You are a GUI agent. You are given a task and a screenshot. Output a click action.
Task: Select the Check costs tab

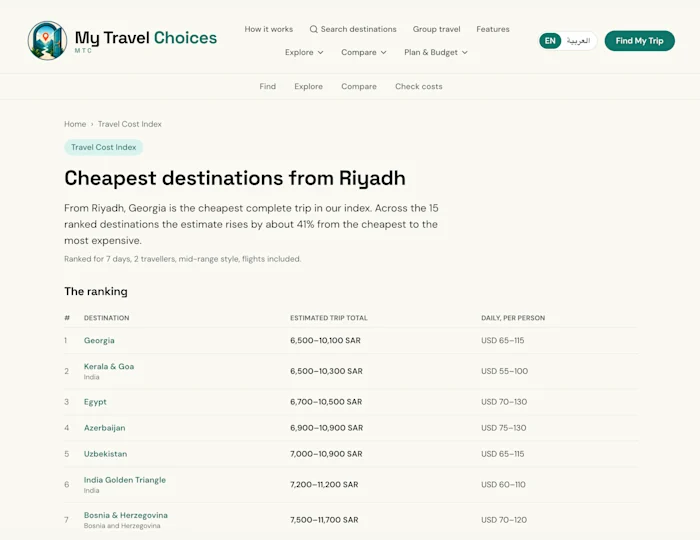(418, 87)
